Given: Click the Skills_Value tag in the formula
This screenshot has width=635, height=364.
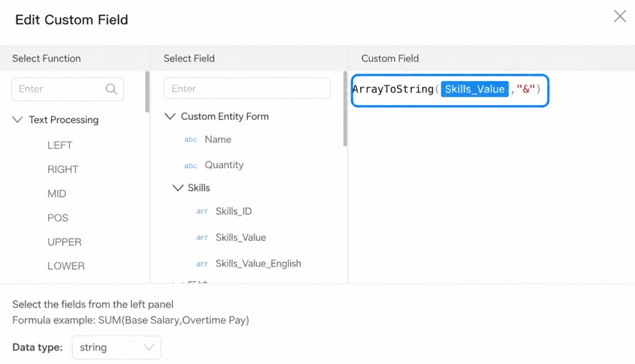Looking at the screenshot, I should (x=474, y=89).
